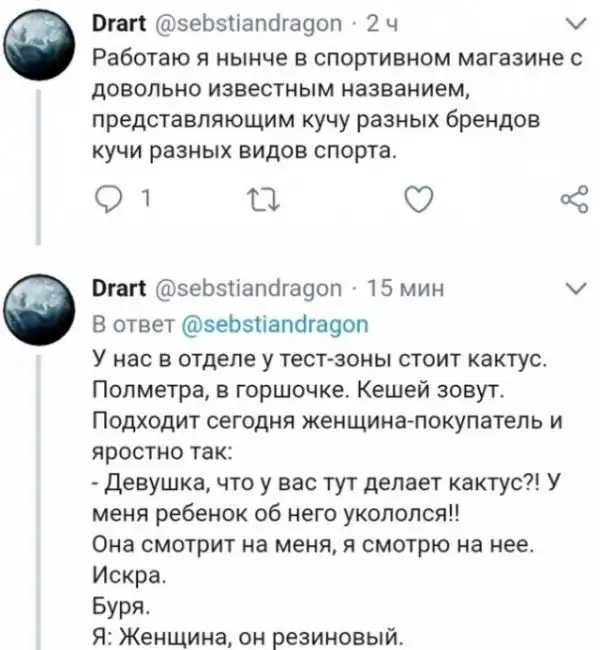
Task: Expand the chevron menu on the first tweet
Action: pyautogui.click(x=572, y=22)
